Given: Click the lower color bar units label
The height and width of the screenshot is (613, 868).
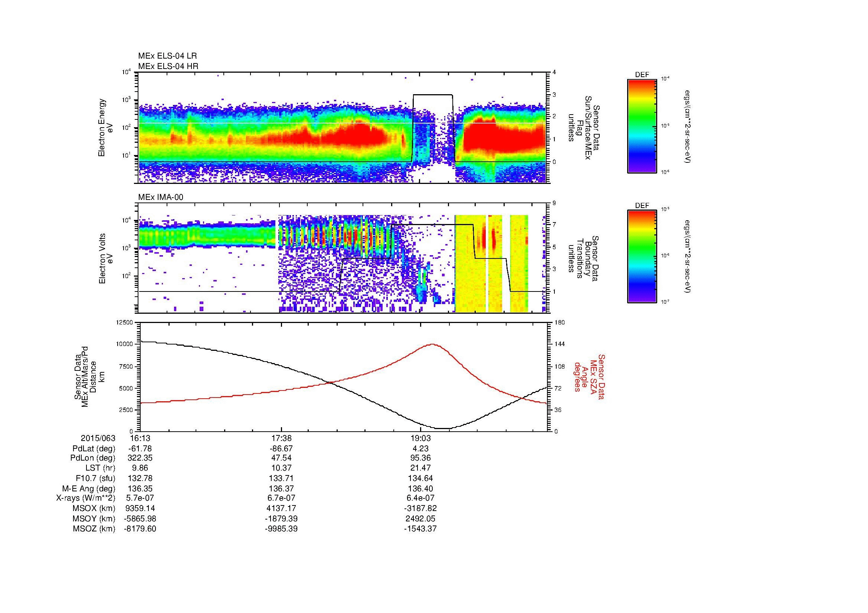Looking at the screenshot, I should tap(687, 257).
